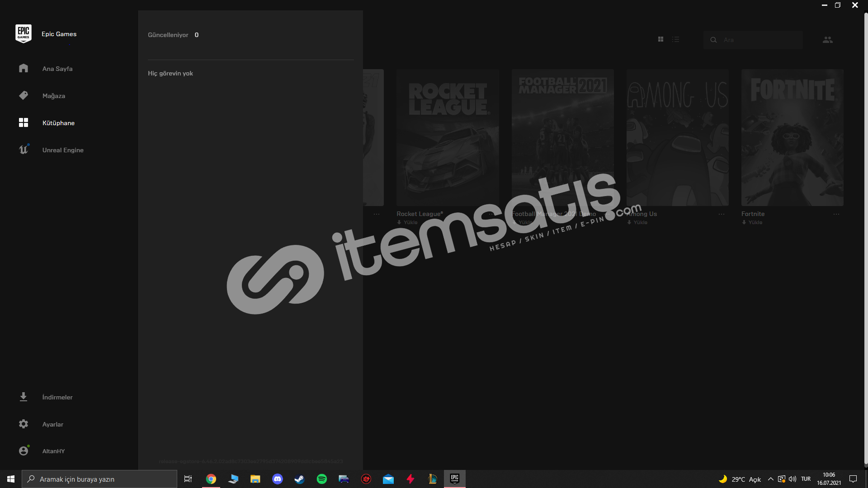Screen dimensions: 868x488
Task: Click the 'Hiç görevin yok' text
Action: point(170,73)
